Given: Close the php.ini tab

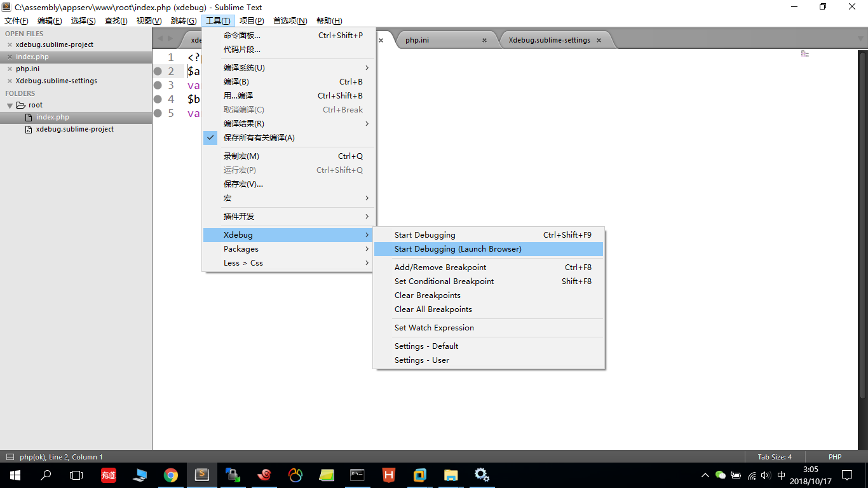Looking at the screenshot, I should point(484,40).
